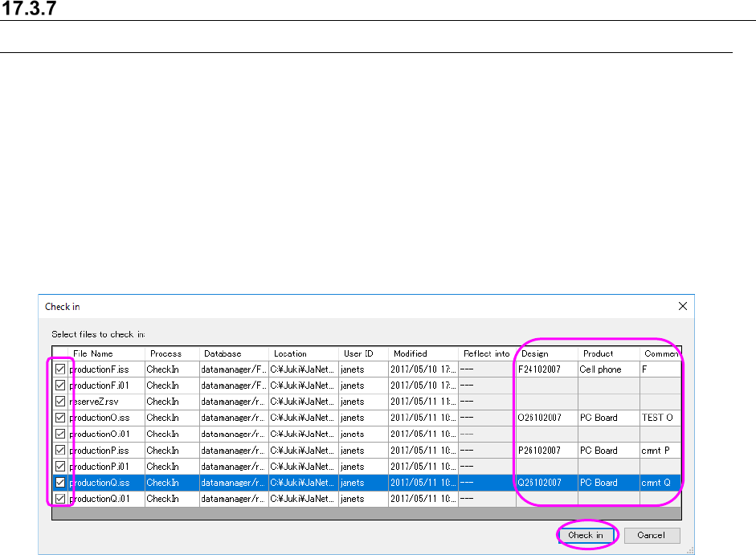Screen dimensions: 756x555
Task: Uncheck productionP.iss row checkbox
Action: coord(60,451)
